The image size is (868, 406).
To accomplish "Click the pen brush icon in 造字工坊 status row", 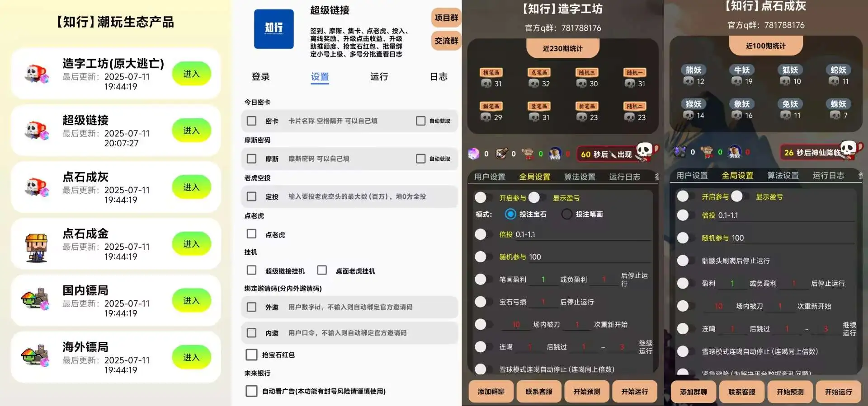I will coord(501,154).
